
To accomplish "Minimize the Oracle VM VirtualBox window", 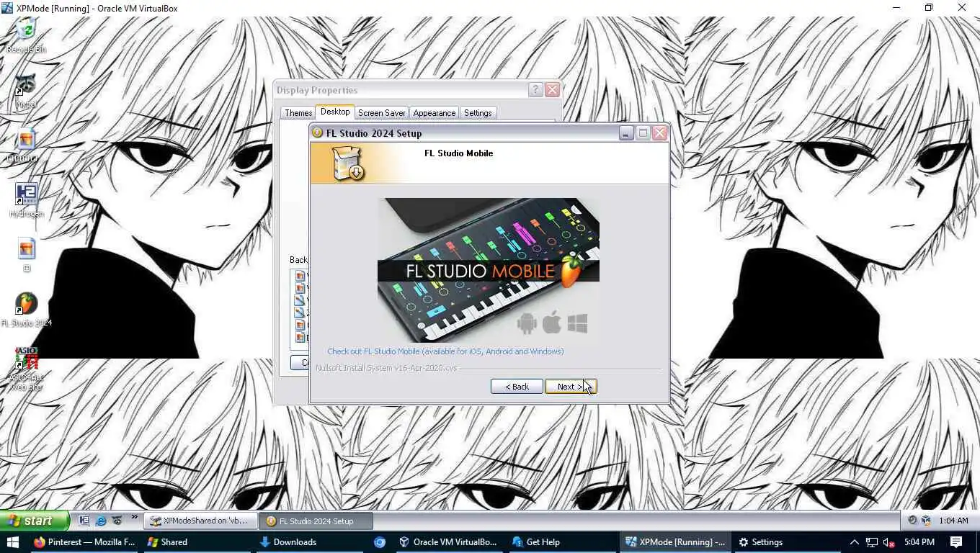I will coord(896,8).
